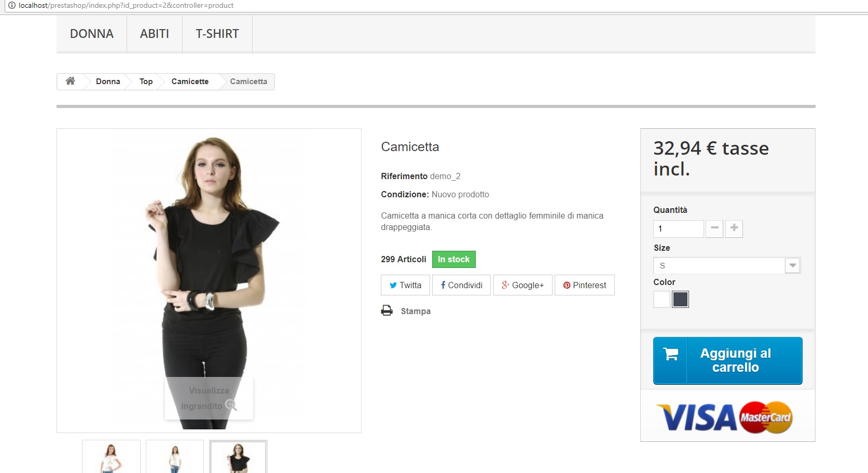Viewport: 868px width, 473px height.
Task: Click the minus quantity button
Action: [x=714, y=228]
